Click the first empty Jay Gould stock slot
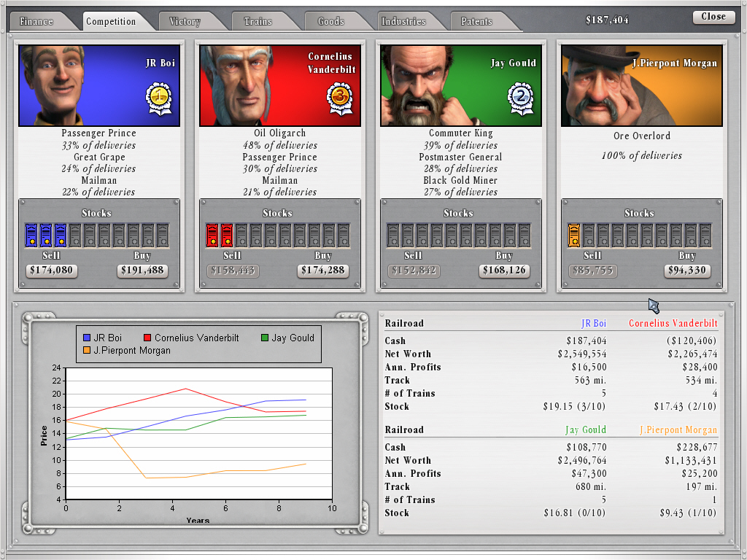The image size is (747, 560). click(x=393, y=236)
